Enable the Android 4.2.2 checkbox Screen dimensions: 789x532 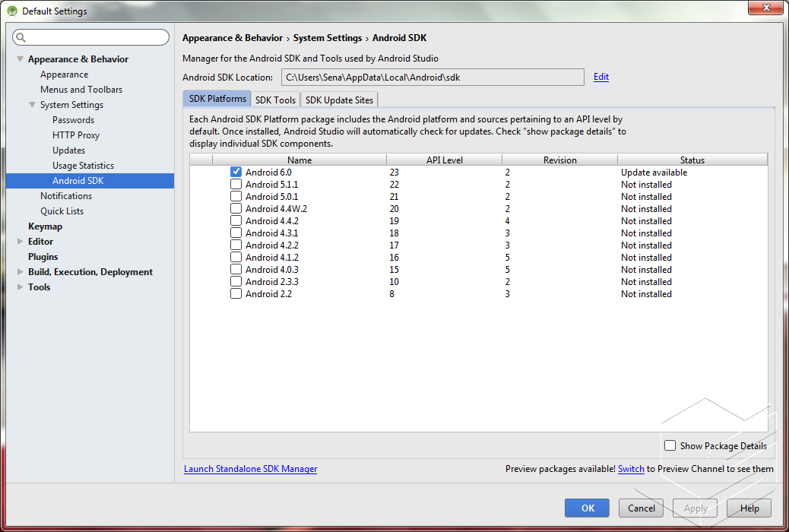236,245
